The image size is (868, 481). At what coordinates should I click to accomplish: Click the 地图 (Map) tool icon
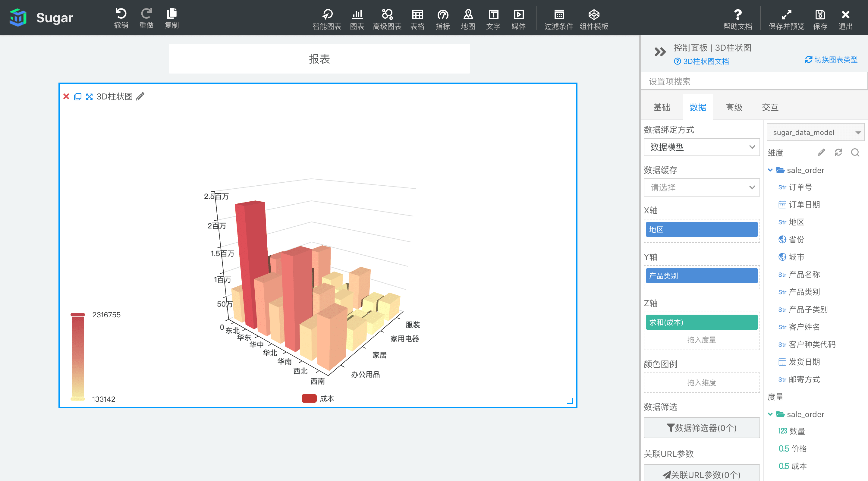[468, 17]
